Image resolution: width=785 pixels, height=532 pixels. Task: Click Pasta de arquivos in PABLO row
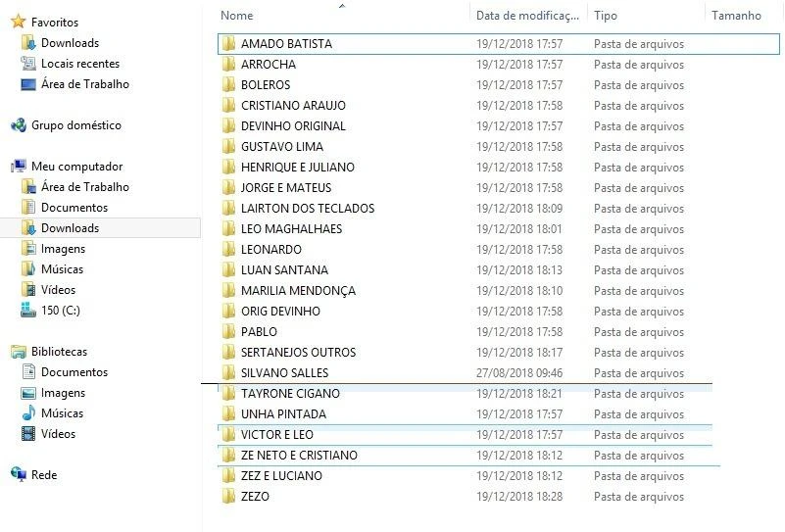(x=639, y=332)
